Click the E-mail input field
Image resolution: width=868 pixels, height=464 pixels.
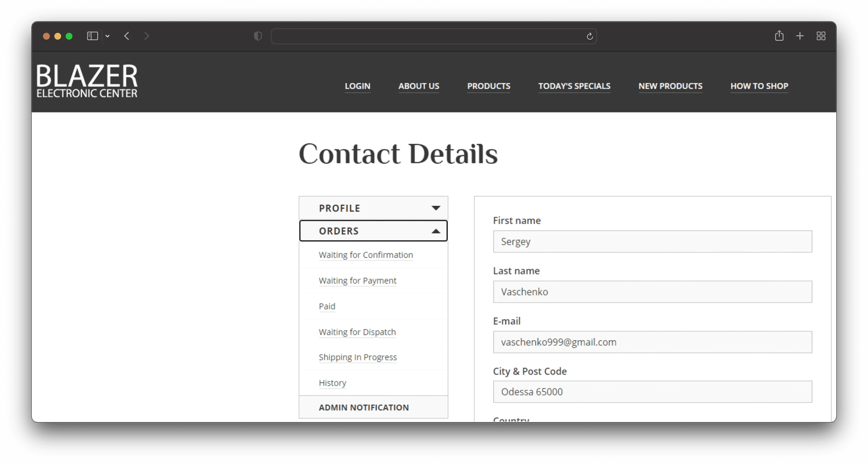click(x=652, y=342)
